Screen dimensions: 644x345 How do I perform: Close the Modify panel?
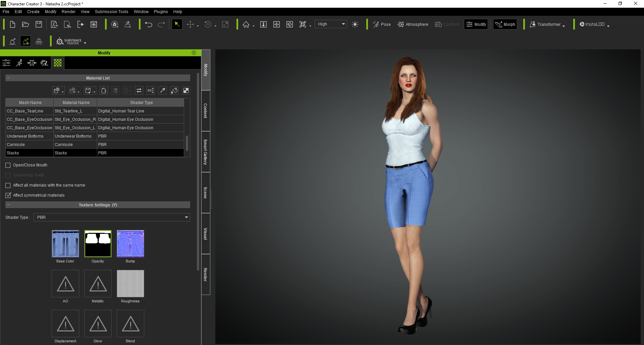pos(194,53)
